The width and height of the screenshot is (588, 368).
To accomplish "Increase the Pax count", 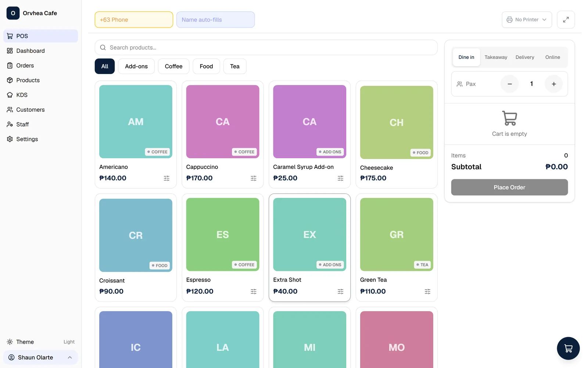I will (x=554, y=84).
